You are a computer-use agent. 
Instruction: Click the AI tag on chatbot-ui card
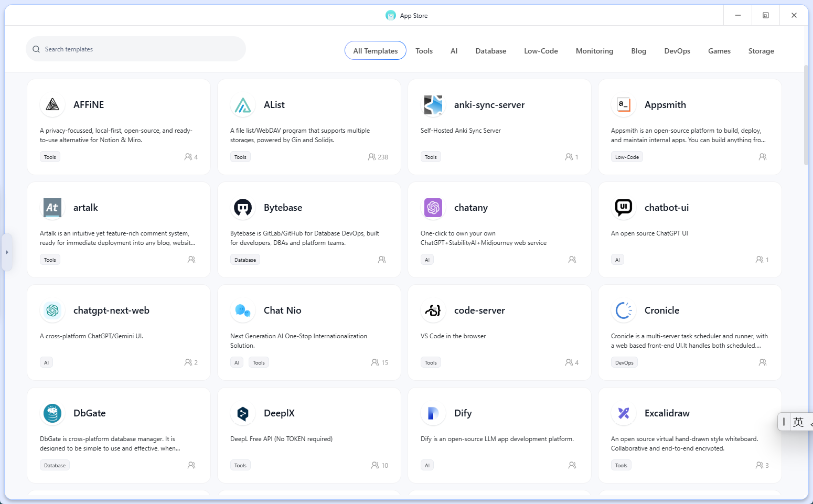click(x=617, y=260)
